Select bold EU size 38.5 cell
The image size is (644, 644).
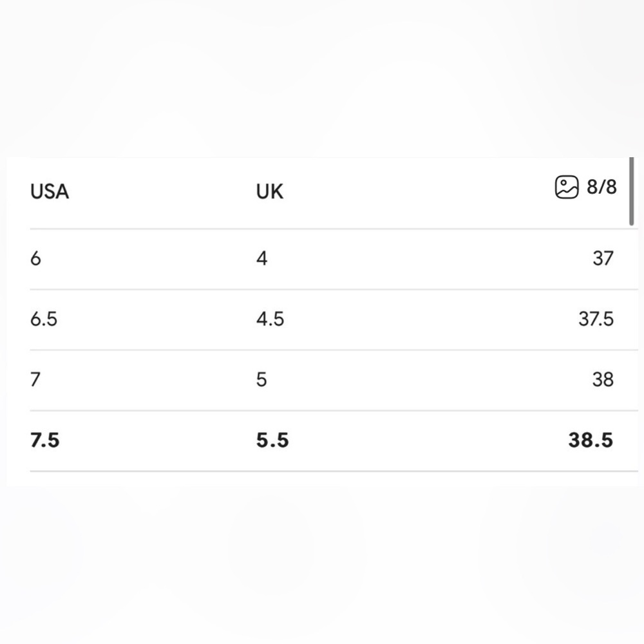[x=591, y=440]
